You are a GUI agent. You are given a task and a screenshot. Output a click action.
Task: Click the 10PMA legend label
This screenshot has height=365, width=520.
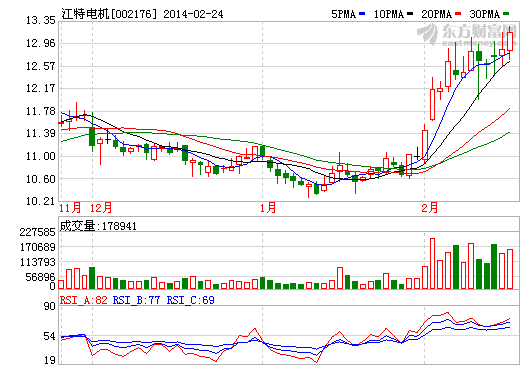tap(389, 14)
